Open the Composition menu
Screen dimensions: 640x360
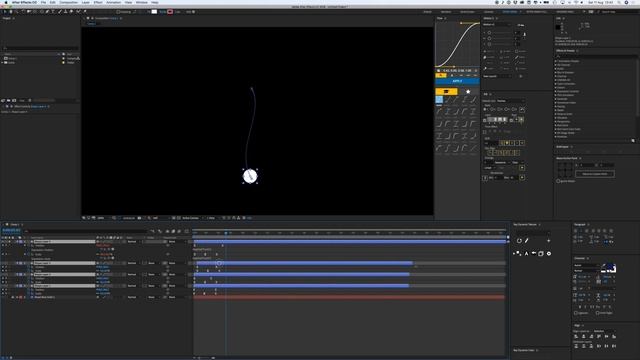[68, 2]
